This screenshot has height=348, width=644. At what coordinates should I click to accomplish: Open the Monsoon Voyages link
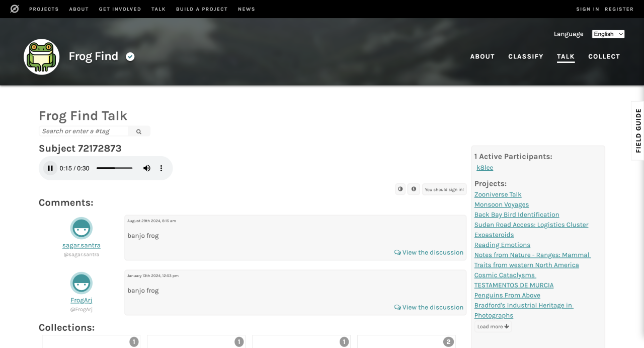tap(502, 204)
